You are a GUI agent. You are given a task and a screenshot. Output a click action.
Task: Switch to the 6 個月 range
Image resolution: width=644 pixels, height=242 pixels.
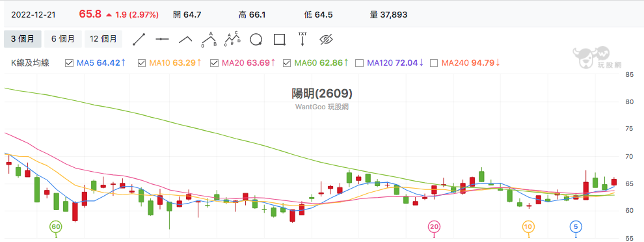click(x=63, y=39)
